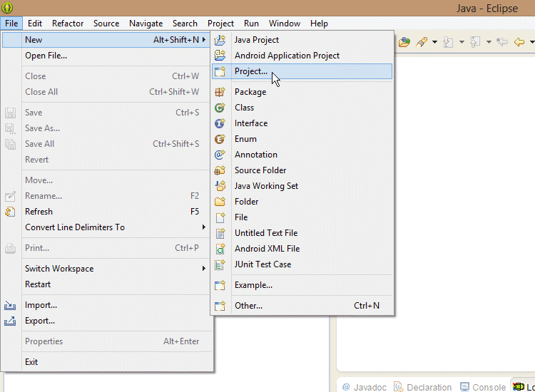
Task: Click the Back arrow toolbar icon
Action: click(x=519, y=42)
